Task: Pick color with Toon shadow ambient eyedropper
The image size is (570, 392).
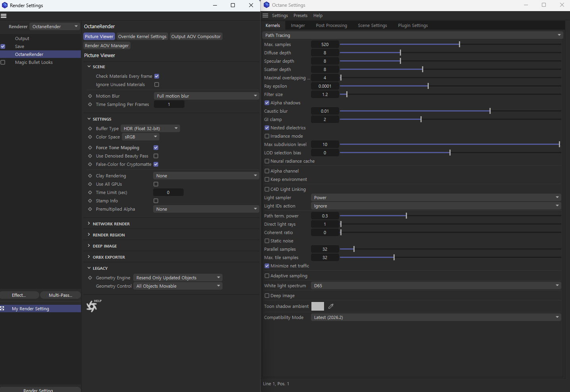Action: 331,306
